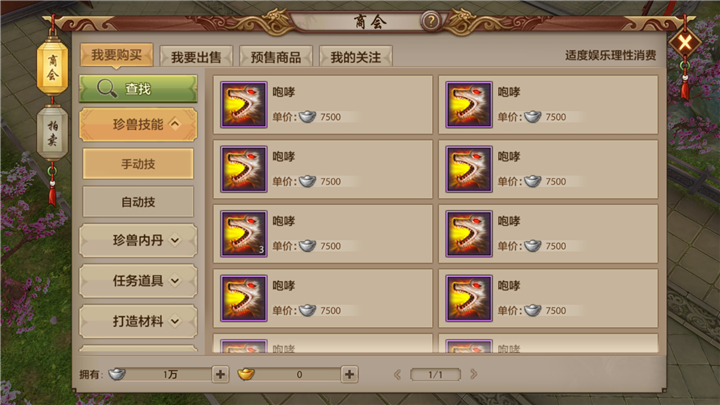Click the gold ingot plus icon
The height and width of the screenshot is (405, 720).
[349, 374]
